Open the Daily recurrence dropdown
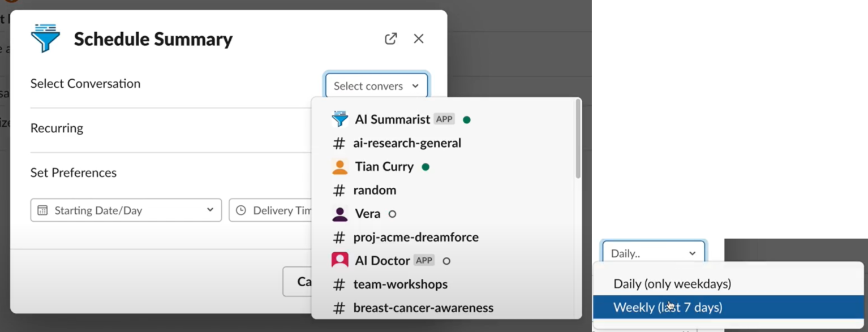The image size is (868, 332). (652, 253)
